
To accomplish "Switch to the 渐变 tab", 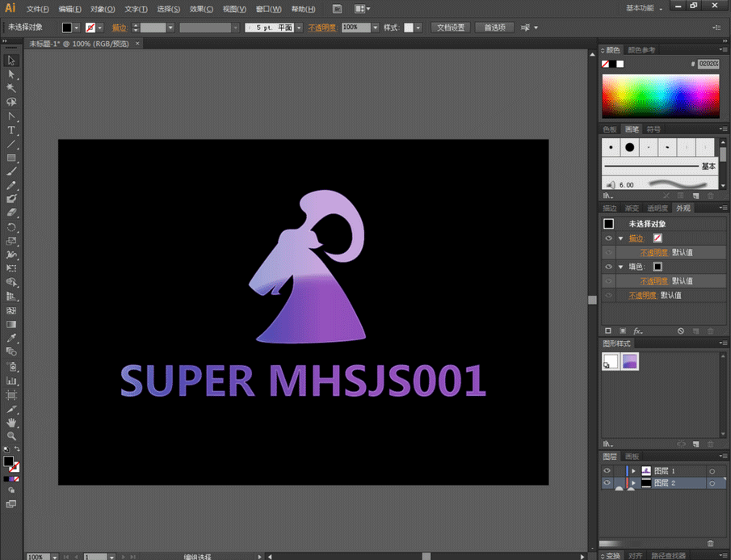I will pyautogui.click(x=632, y=208).
